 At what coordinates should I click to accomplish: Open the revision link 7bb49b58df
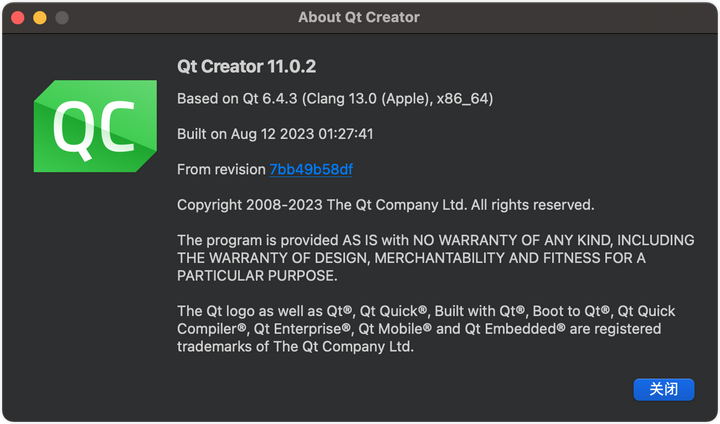311,169
